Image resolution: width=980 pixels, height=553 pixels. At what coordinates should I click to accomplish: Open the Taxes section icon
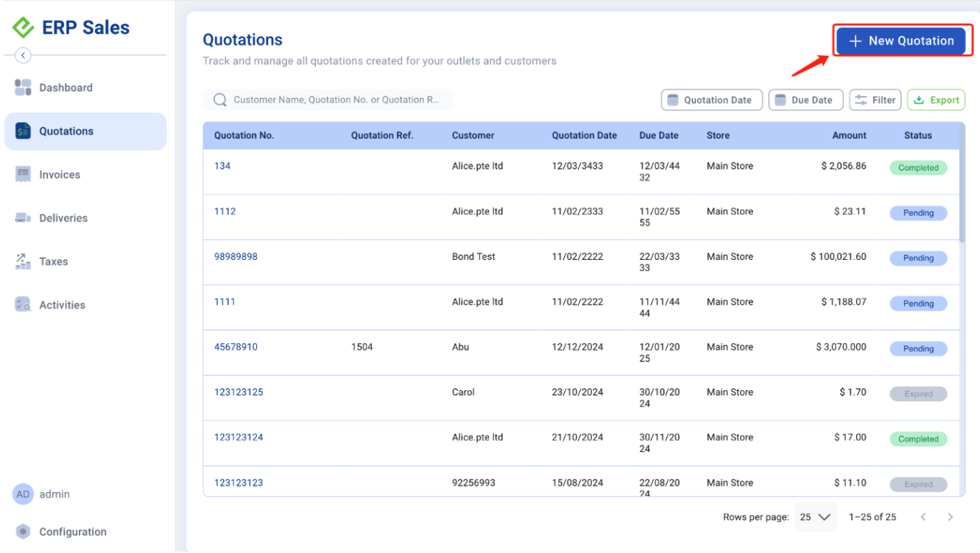tap(23, 261)
